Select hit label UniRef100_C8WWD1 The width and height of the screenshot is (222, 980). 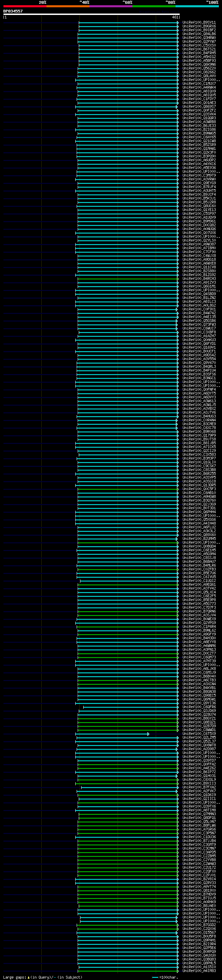click(x=199, y=730)
